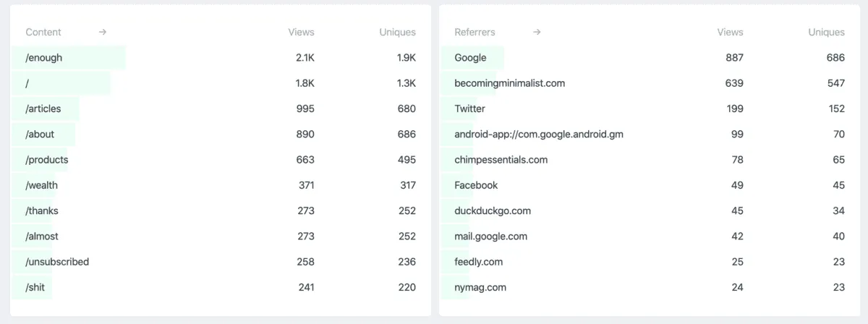The height and width of the screenshot is (324, 868).
Task: Open the nymag.com referrer row
Action: pos(480,287)
